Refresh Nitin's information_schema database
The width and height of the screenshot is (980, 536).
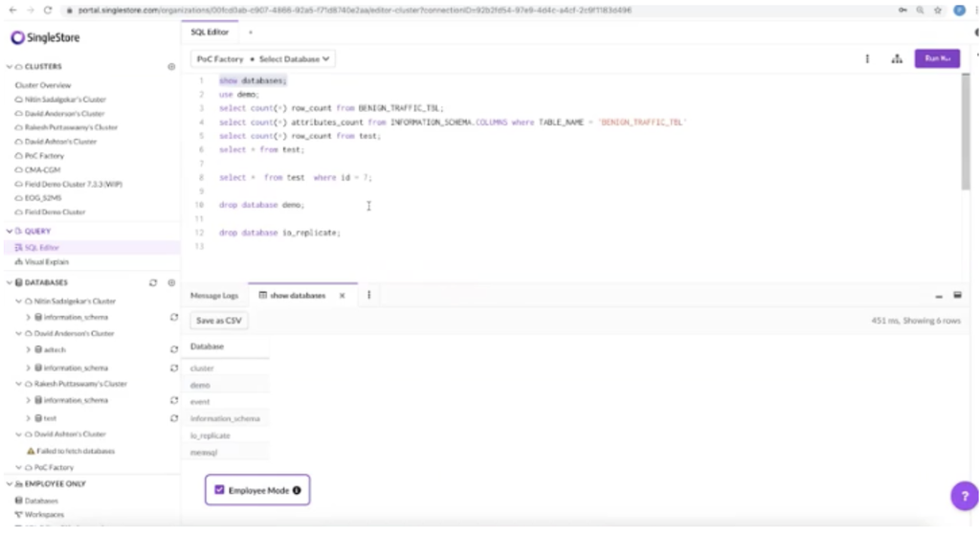(174, 318)
